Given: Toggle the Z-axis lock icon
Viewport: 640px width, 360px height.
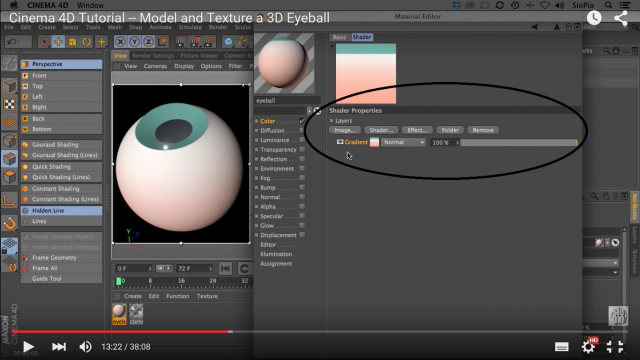Looking at the screenshot, I should pos(149,42).
